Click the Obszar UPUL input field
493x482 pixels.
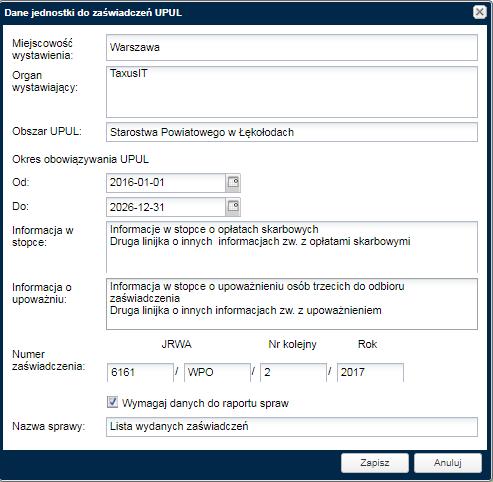pyautogui.click(x=292, y=132)
